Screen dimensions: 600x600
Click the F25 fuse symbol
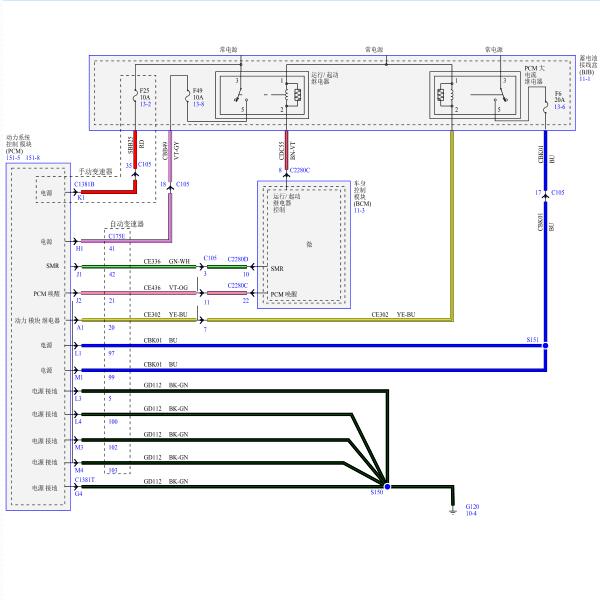pyautogui.click(x=135, y=95)
